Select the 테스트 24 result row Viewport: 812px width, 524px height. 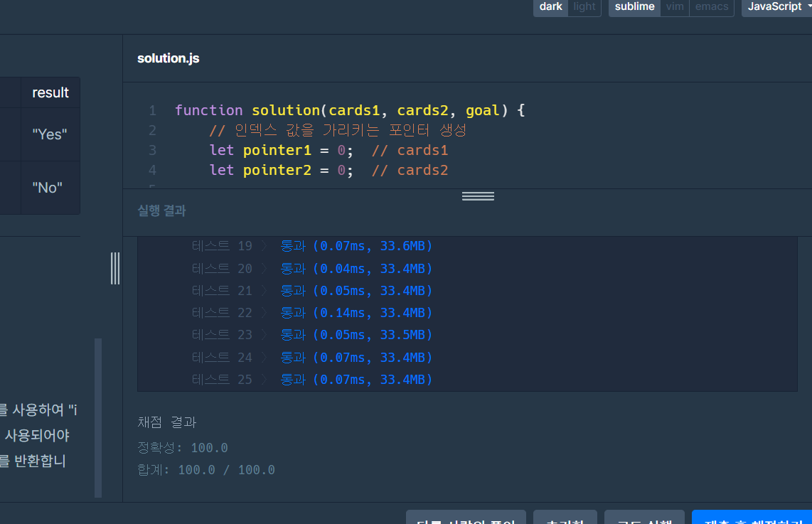tap(311, 357)
